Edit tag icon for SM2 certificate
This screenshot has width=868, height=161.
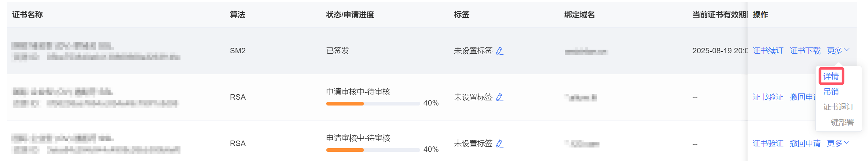tap(500, 51)
